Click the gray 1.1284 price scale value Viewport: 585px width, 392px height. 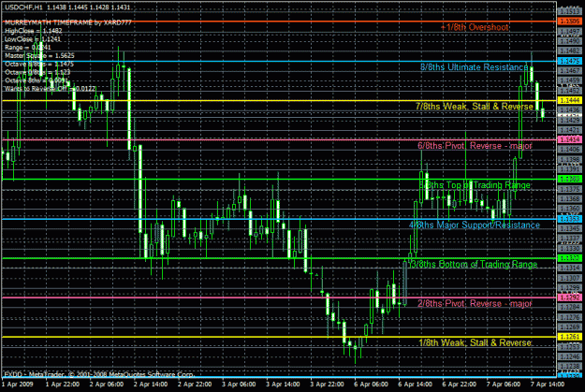570,308
